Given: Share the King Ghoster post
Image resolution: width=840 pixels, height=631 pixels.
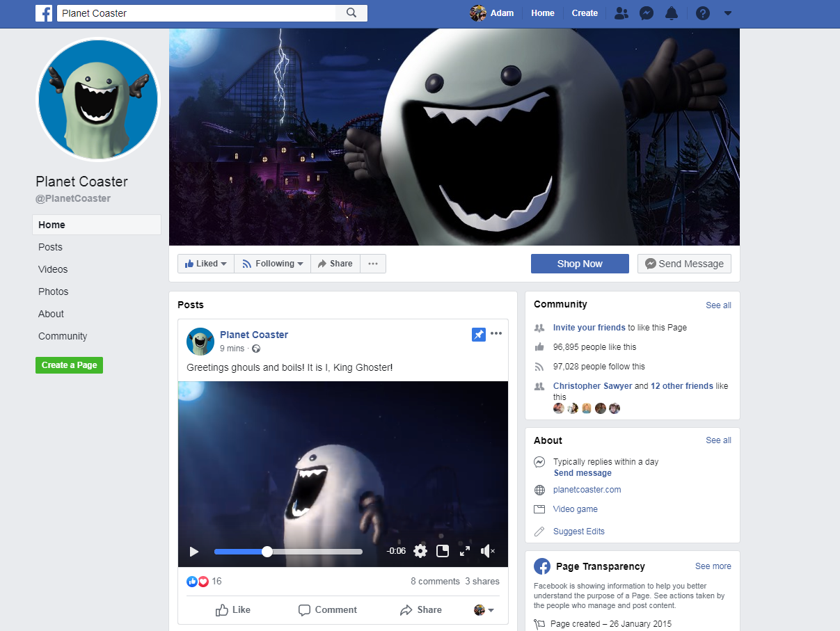Looking at the screenshot, I should tap(421, 610).
